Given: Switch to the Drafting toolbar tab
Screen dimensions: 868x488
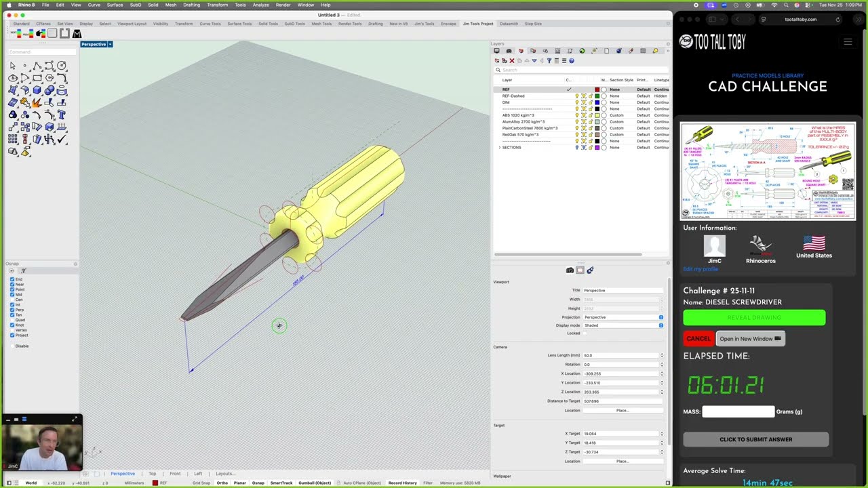Looking at the screenshot, I should coord(375,24).
